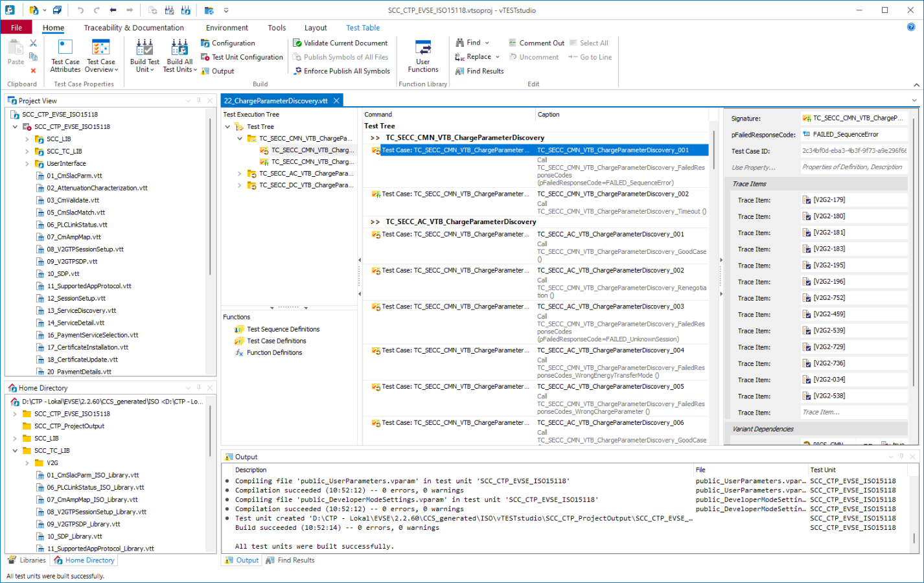Click the Undo arrow in title bar
Screen dimensions: 924x583
(x=80, y=10)
